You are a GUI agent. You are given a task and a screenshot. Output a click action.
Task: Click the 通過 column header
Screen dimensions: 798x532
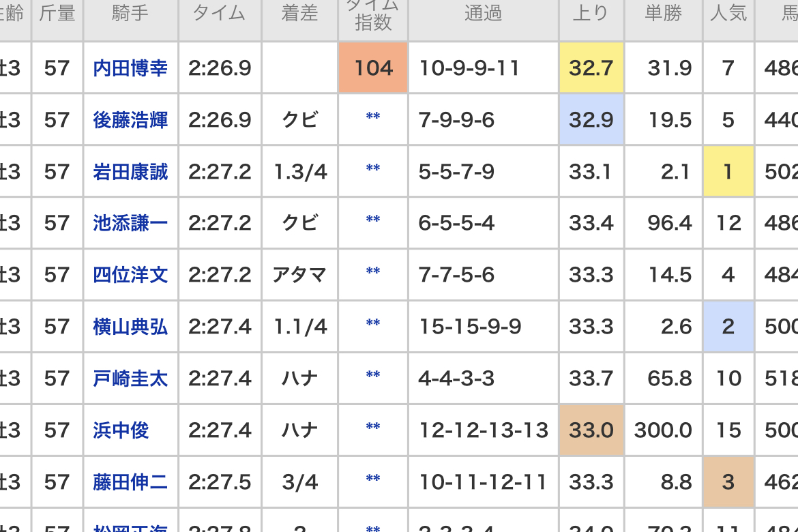(x=483, y=13)
